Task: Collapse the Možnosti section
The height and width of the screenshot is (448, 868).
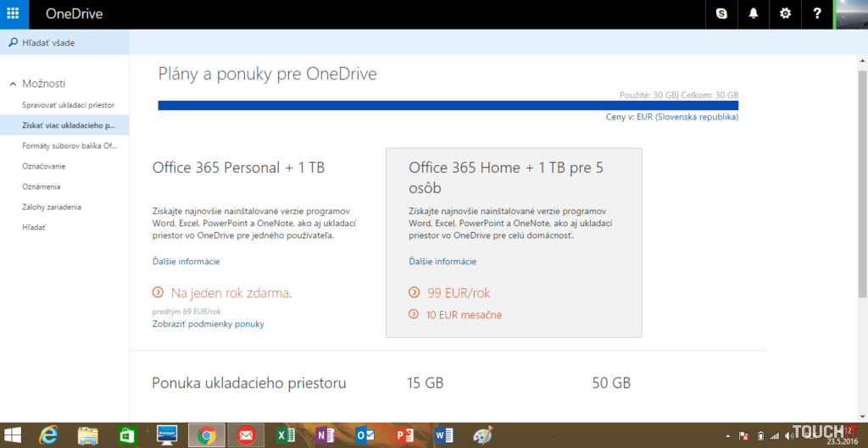Action: coord(14,84)
